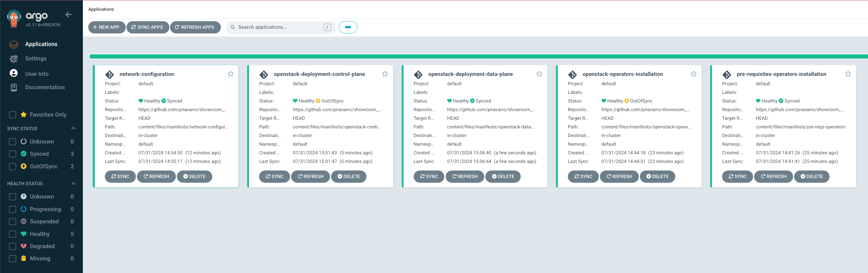
Task: Click the slash shortcut hint in the search box
Action: [327, 27]
